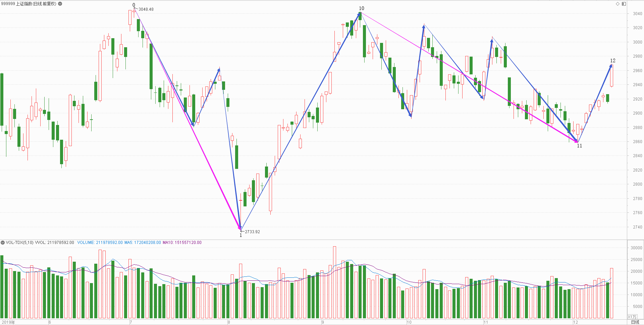Click month 7 on the time axis
644x325 pixels.
pyautogui.click(x=131, y=322)
